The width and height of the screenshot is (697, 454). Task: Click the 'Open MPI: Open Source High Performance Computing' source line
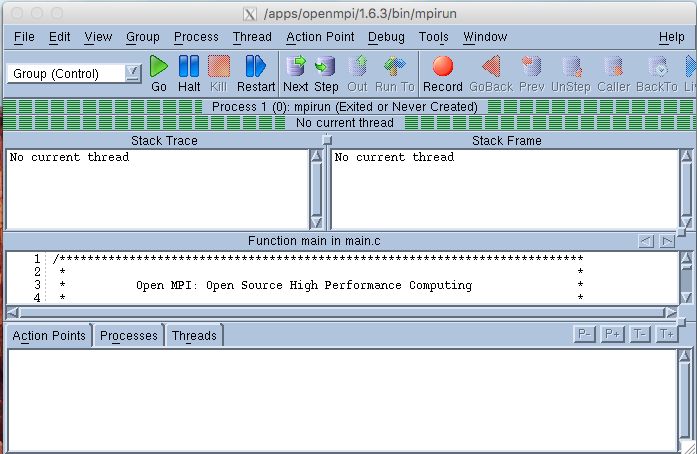304,285
